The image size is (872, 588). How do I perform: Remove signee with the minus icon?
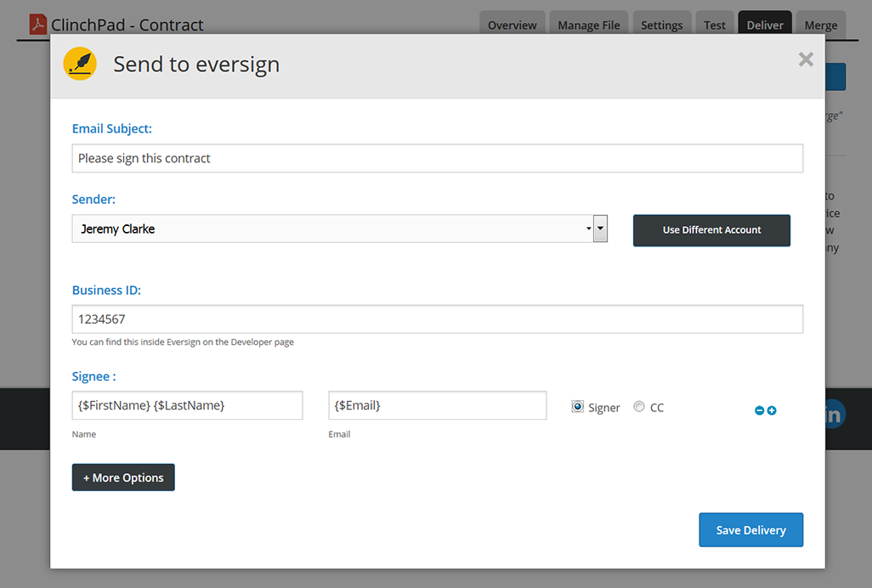point(759,411)
